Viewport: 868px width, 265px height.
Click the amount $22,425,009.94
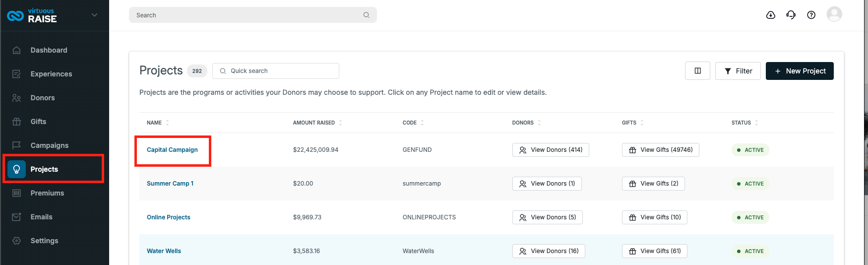(x=315, y=150)
